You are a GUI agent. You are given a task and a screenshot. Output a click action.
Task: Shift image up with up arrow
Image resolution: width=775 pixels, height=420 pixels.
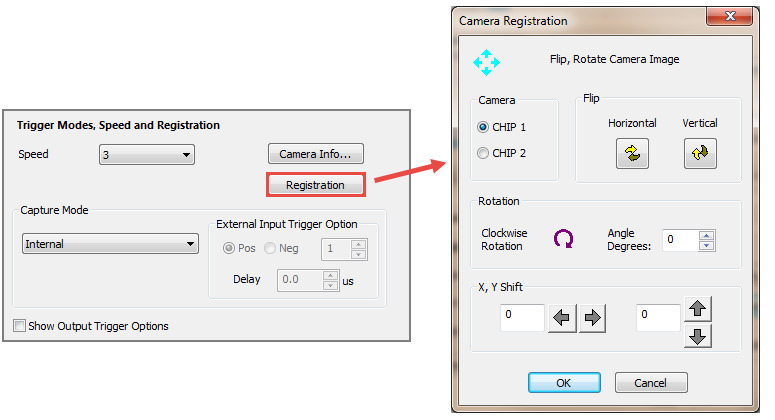coord(698,309)
